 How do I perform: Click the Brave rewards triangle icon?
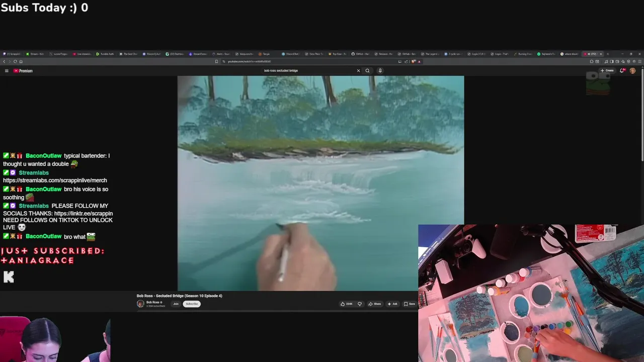419,61
